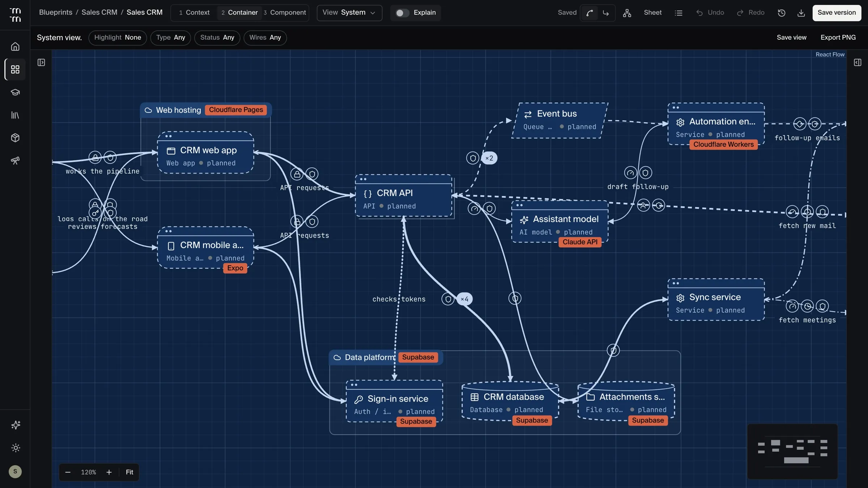This screenshot has height=488, width=868.
Task: Switch to the Component tab
Action: [x=285, y=13]
